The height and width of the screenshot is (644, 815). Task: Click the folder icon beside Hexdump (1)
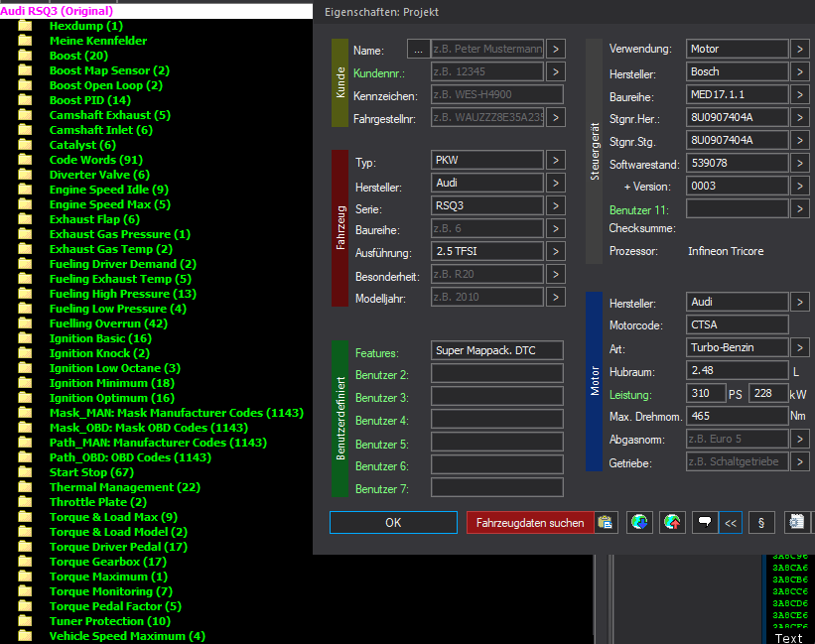[25, 26]
